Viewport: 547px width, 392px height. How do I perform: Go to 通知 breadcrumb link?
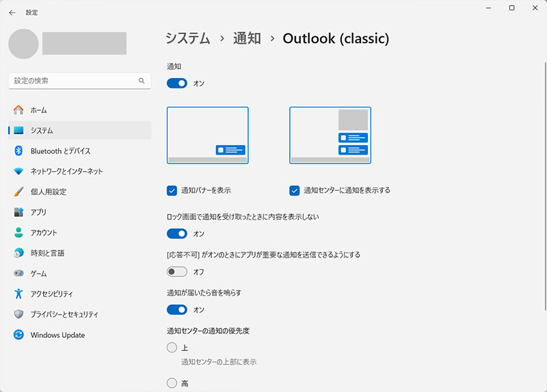(247, 38)
